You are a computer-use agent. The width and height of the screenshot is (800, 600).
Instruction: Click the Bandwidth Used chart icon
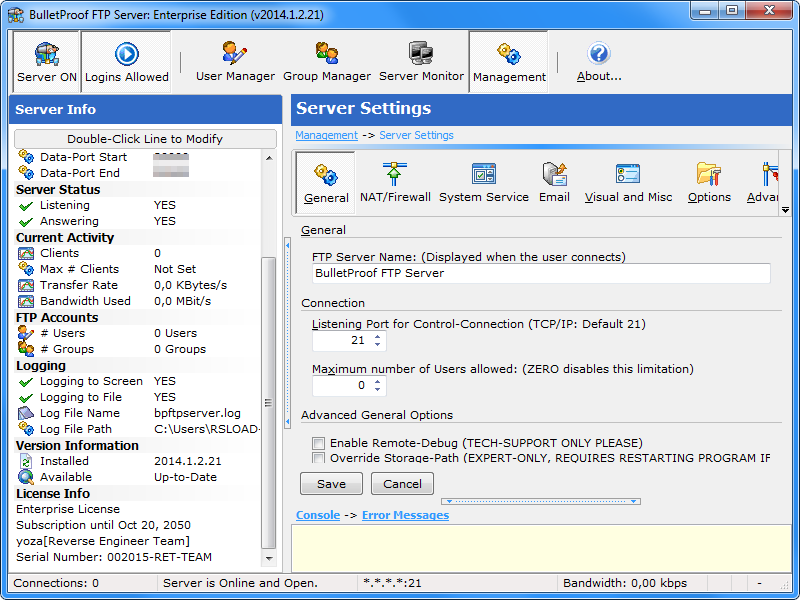point(26,301)
